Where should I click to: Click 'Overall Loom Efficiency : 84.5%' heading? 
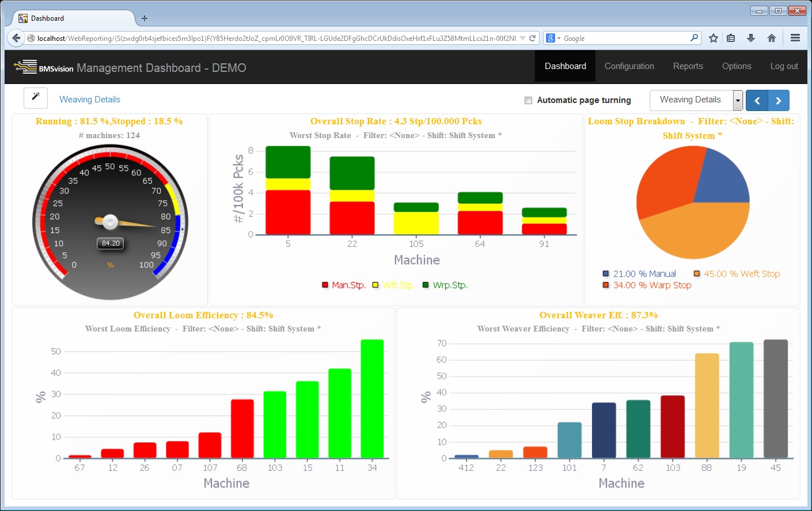203,315
